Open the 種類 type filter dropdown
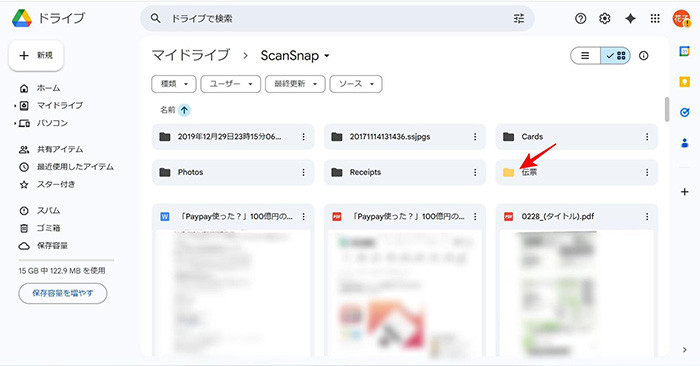 [x=174, y=84]
